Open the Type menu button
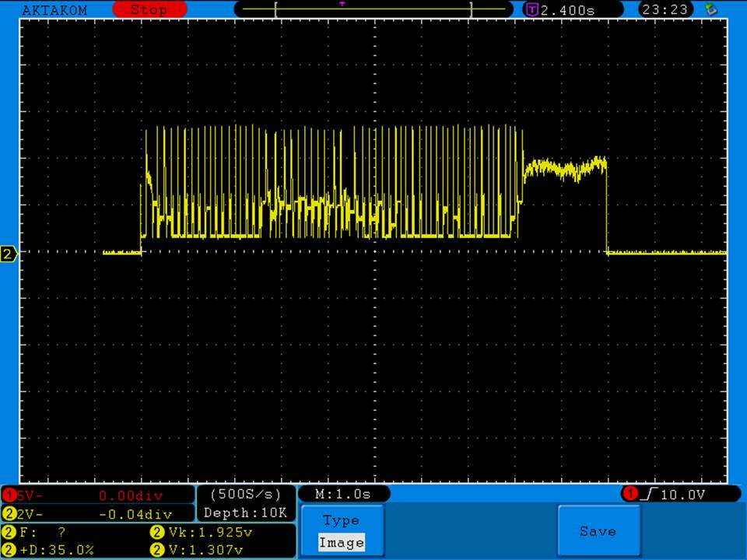The height and width of the screenshot is (560, 747). point(341,520)
